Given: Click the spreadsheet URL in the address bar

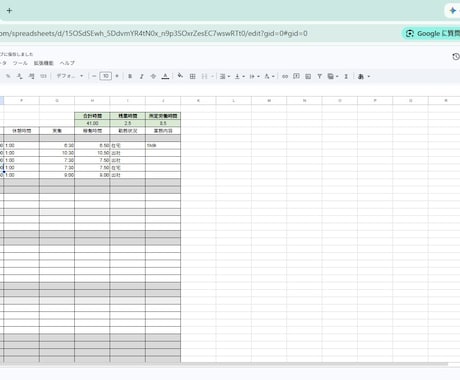Looking at the screenshot, I should click(x=154, y=33).
